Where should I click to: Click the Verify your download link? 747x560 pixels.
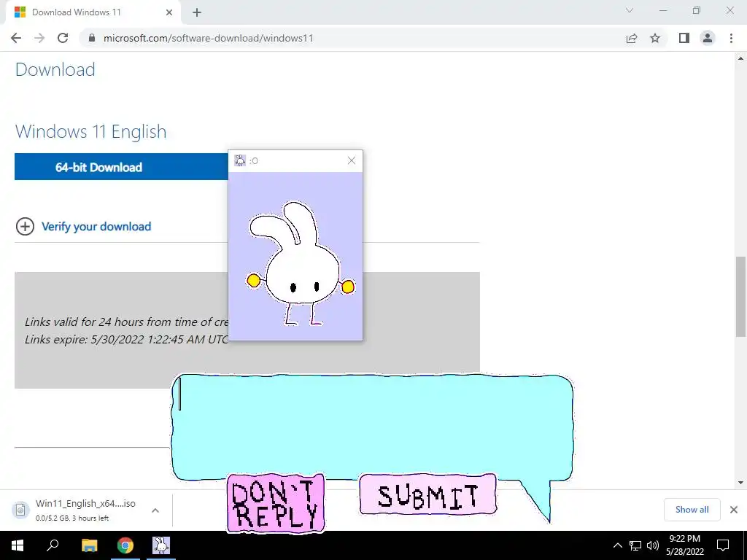96,227
